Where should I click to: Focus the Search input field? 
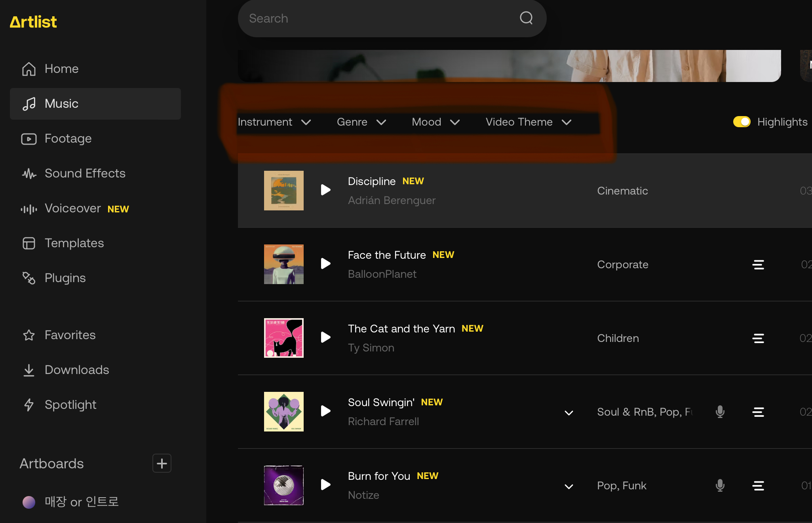(x=392, y=18)
